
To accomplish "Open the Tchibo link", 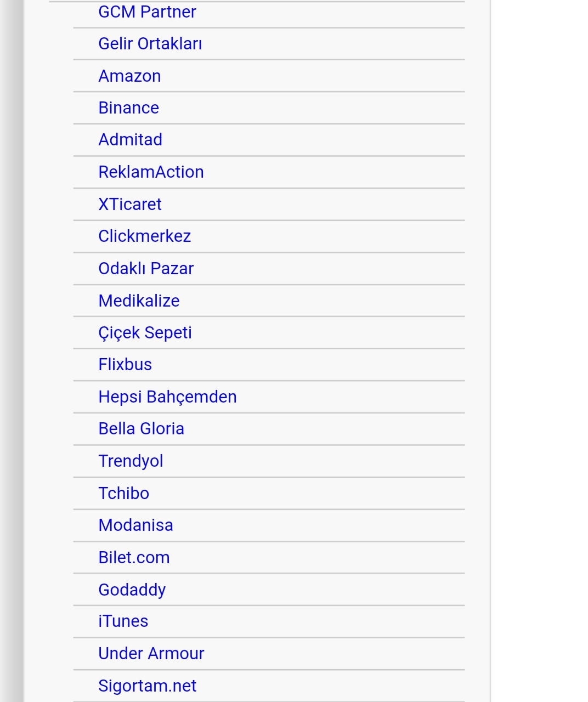I will coord(123,494).
